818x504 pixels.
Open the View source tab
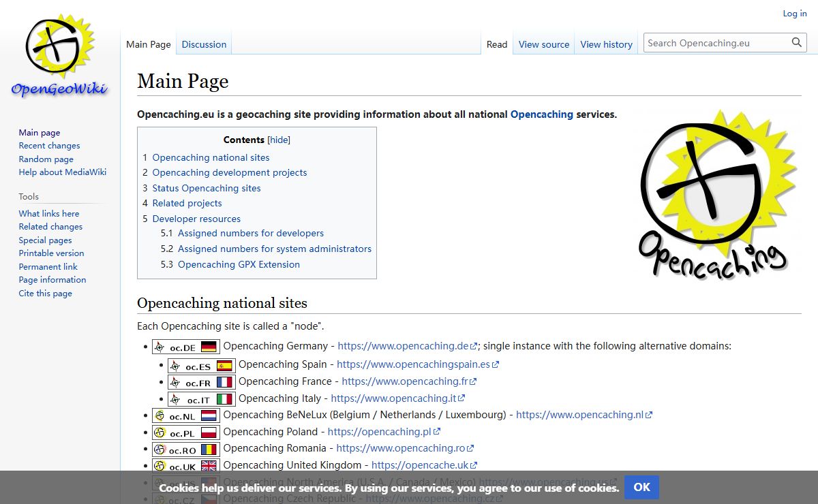point(544,44)
